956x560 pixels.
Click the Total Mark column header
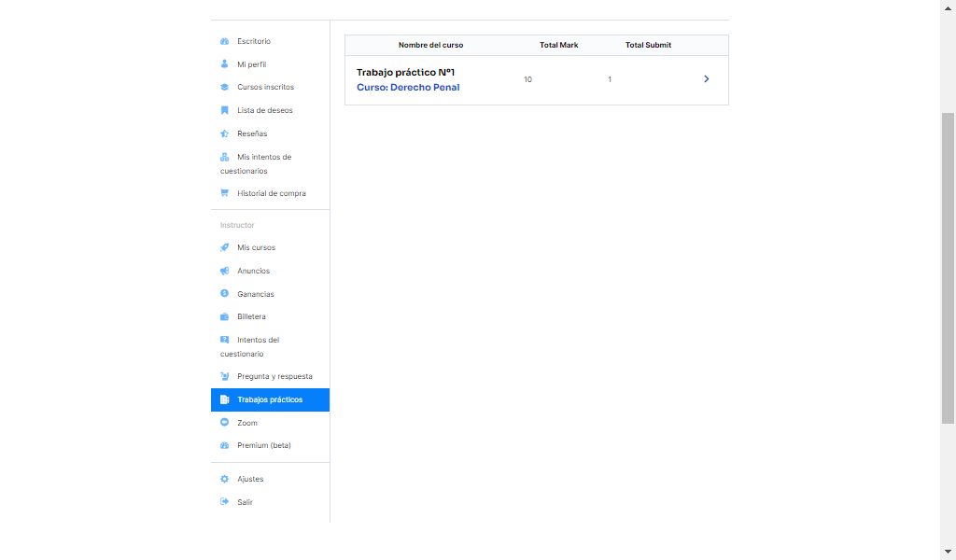coord(558,45)
